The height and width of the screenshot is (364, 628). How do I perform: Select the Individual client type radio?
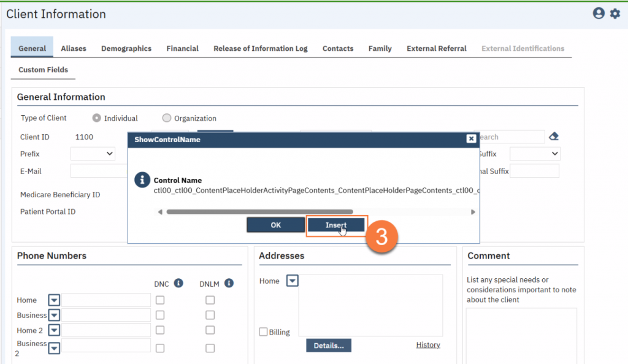pos(96,118)
